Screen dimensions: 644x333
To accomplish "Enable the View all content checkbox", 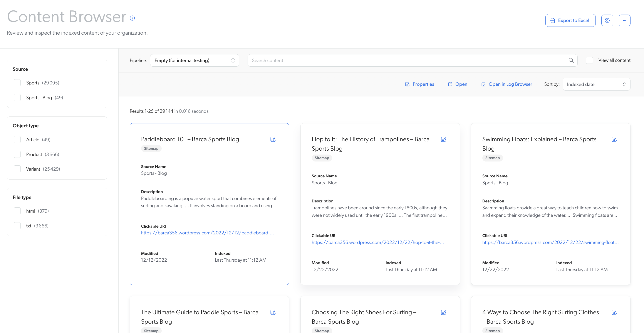I will coord(589,60).
